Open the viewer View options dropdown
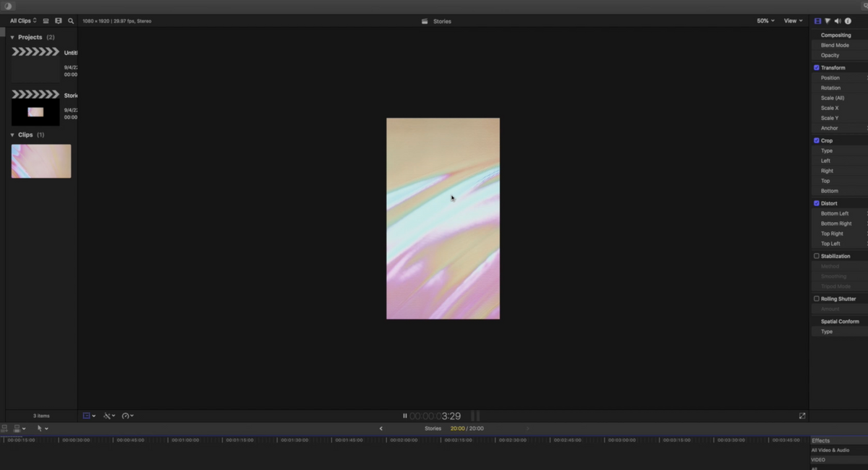This screenshot has height=470, width=868. (x=793, y=21)
